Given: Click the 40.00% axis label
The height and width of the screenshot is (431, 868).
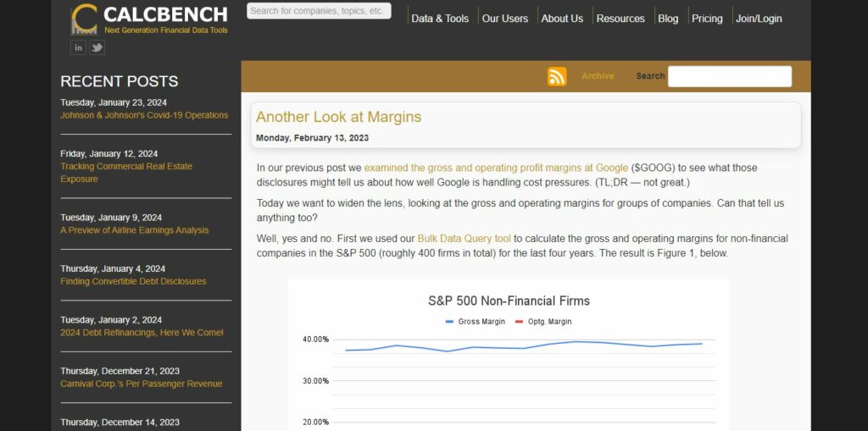Looking at the screenshot, I should [315, 340].
